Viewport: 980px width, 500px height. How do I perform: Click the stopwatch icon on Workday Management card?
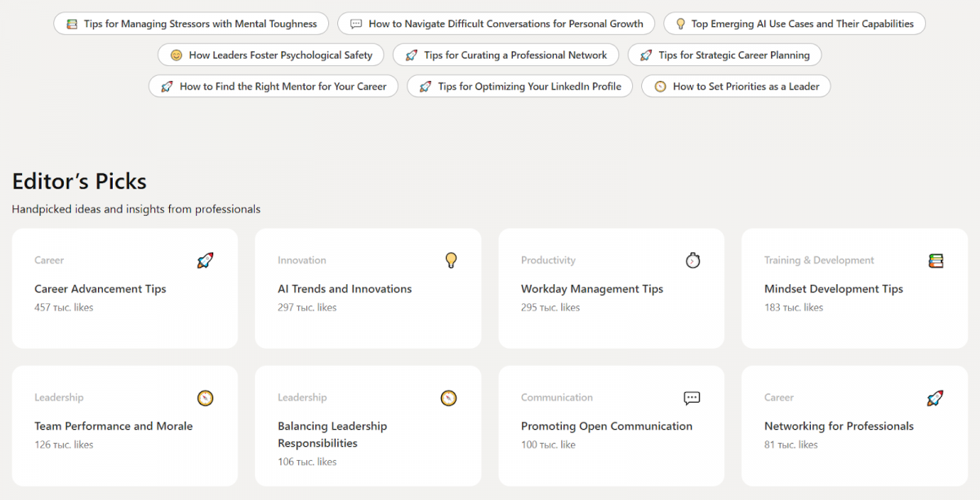[x=693, y=261]
